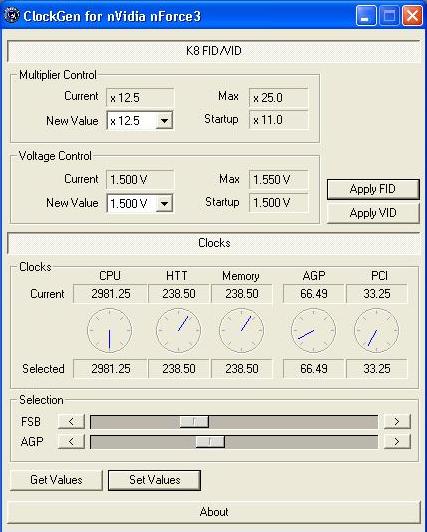The height and width of the screenshot is (532, 427).
Task: Click the FSB right arrow button
Action: tap(397, 421)
